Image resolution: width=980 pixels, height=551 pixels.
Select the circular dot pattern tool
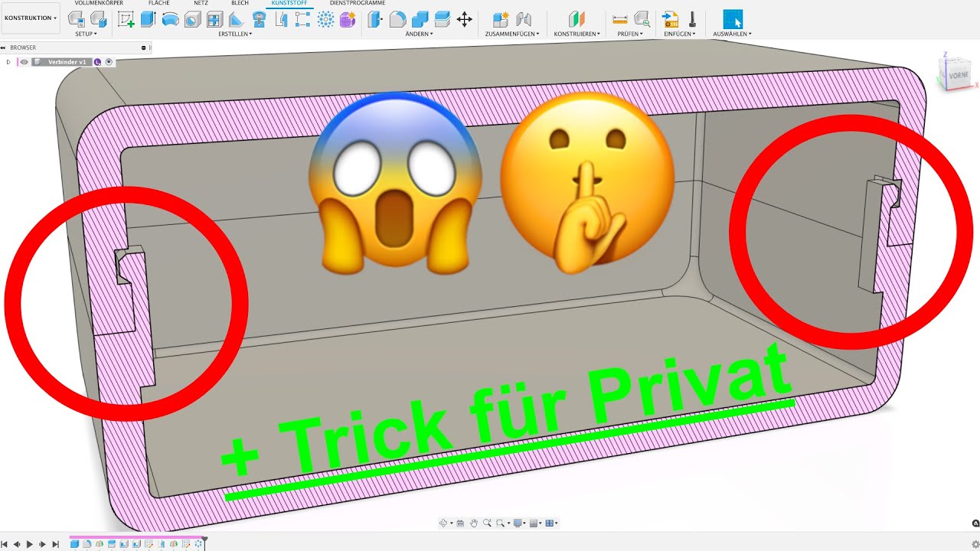(x=325, y=20)
